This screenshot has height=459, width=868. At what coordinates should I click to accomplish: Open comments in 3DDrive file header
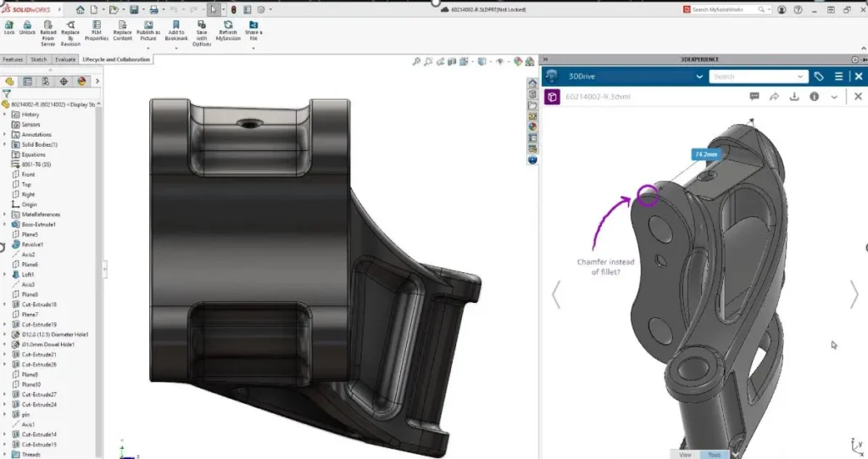pos(754,97)
